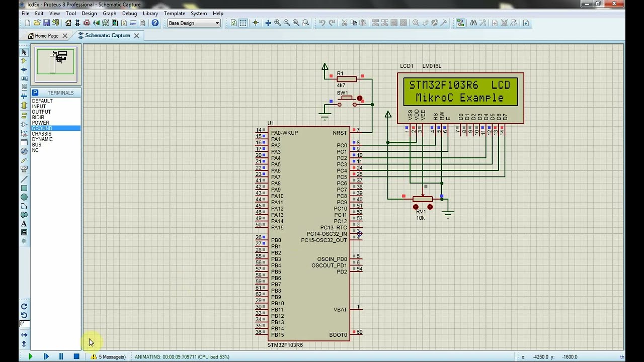
Task: Click the Redraw Display icon
Action: [233, 23]
